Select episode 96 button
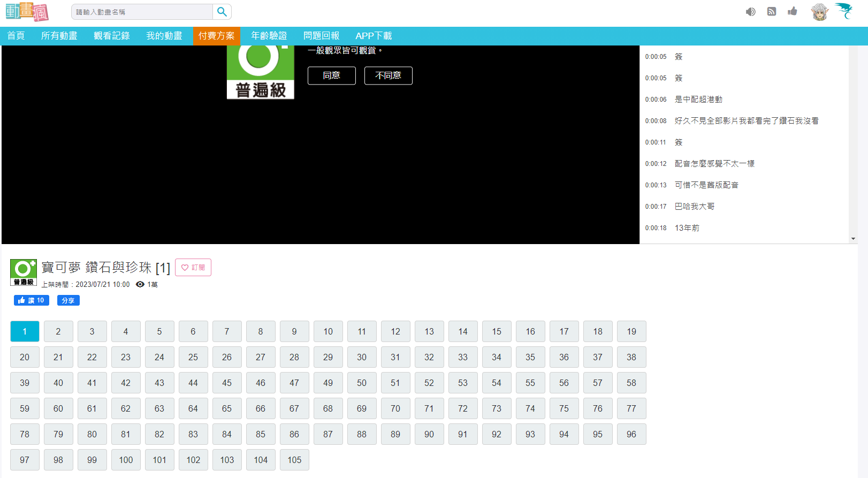The height and width of the screenshot is (478, 868). tap(631, 434)
